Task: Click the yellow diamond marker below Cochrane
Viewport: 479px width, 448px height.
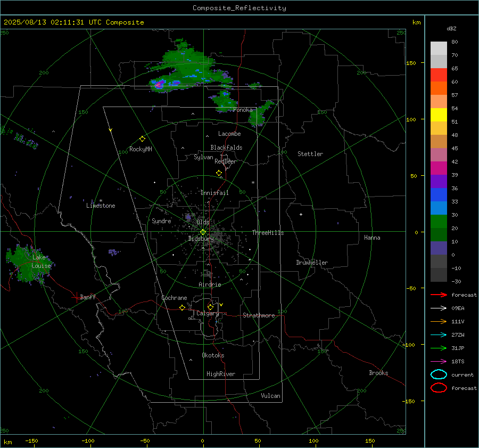Action: (183, 308)
